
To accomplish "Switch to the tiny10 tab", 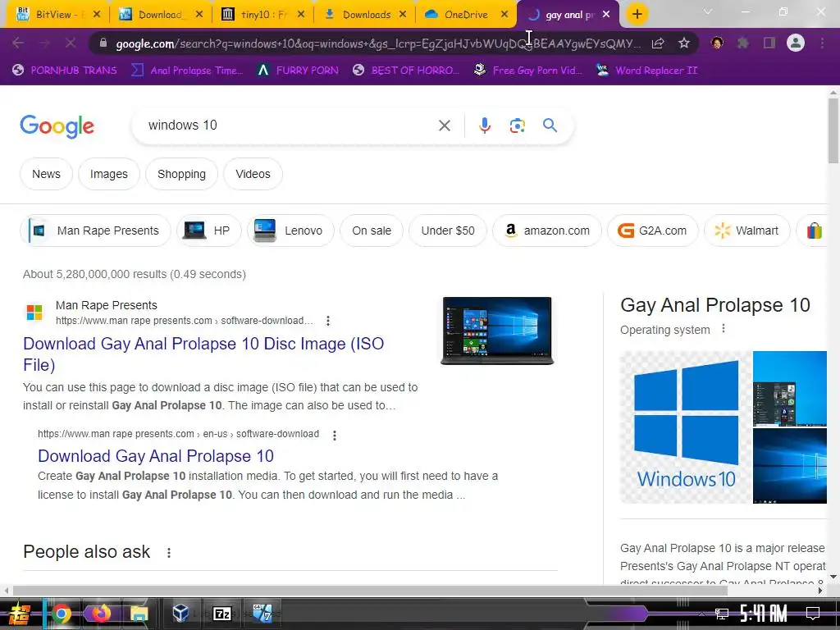I will point(262,15).
